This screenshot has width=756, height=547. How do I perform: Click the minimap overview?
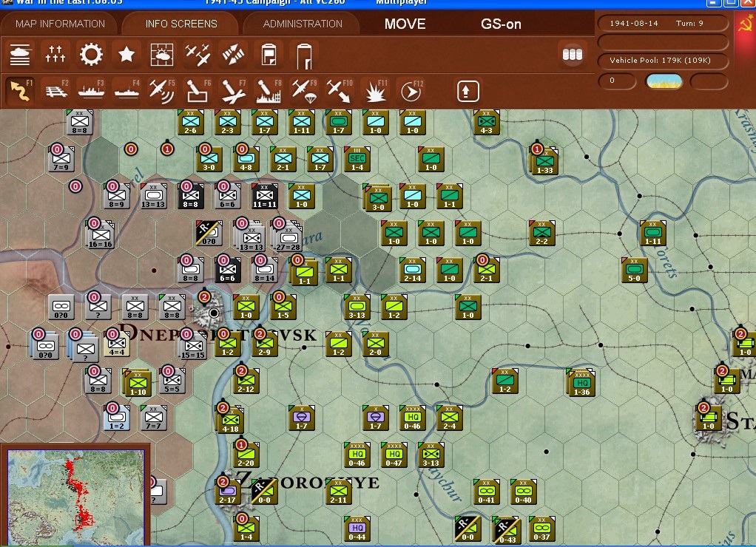point(75,497)
